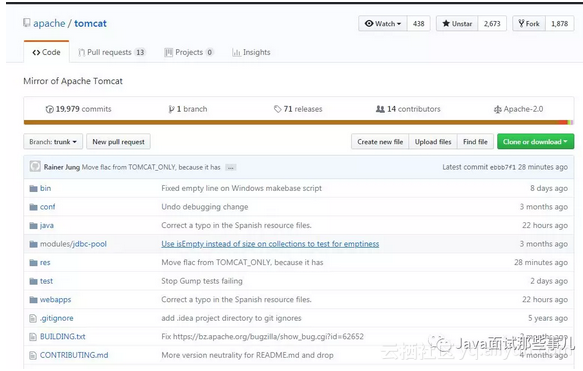
Task: Click the folder icon next to modules/jdbc-pool
Action: [x=33, y=244]
